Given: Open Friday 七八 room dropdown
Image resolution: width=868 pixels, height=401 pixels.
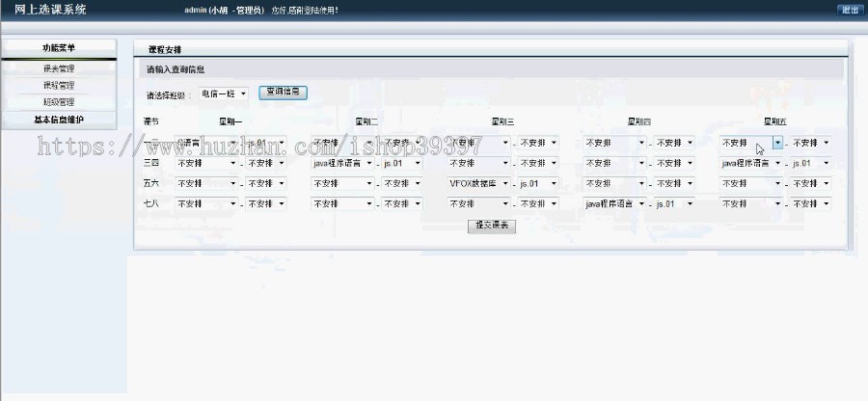Looking at the screenshot, I should [810, 204].
